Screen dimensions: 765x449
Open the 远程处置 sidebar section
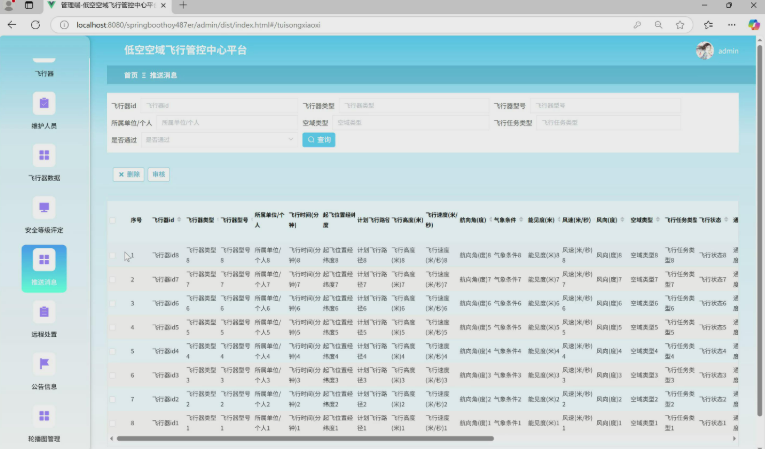[x=44, y=319]
